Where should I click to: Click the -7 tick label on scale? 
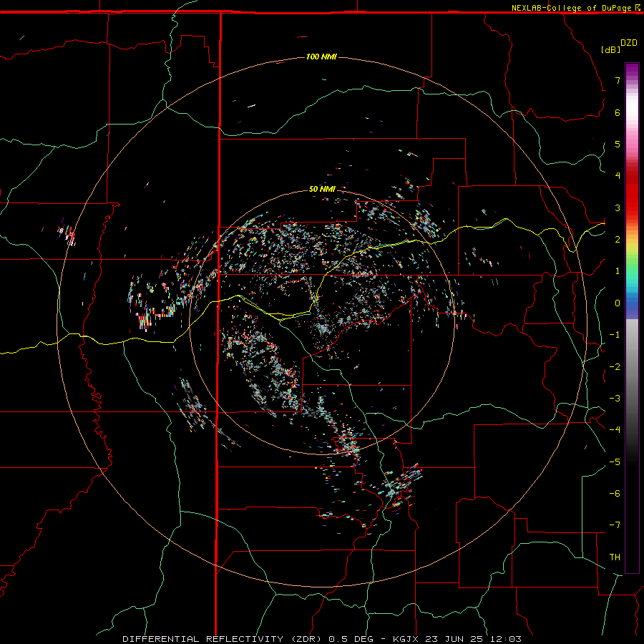coord(615,525)
